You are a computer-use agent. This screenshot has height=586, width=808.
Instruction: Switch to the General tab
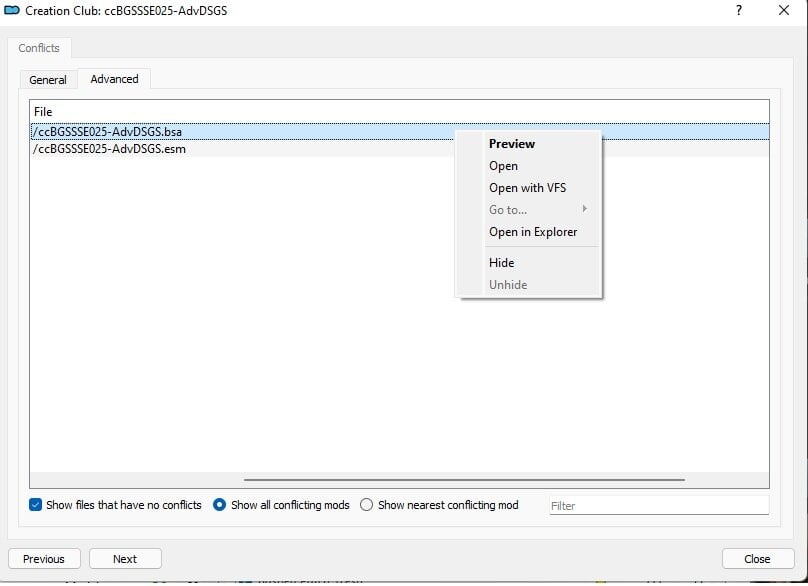pyautogui.click(x=48, y=80)
